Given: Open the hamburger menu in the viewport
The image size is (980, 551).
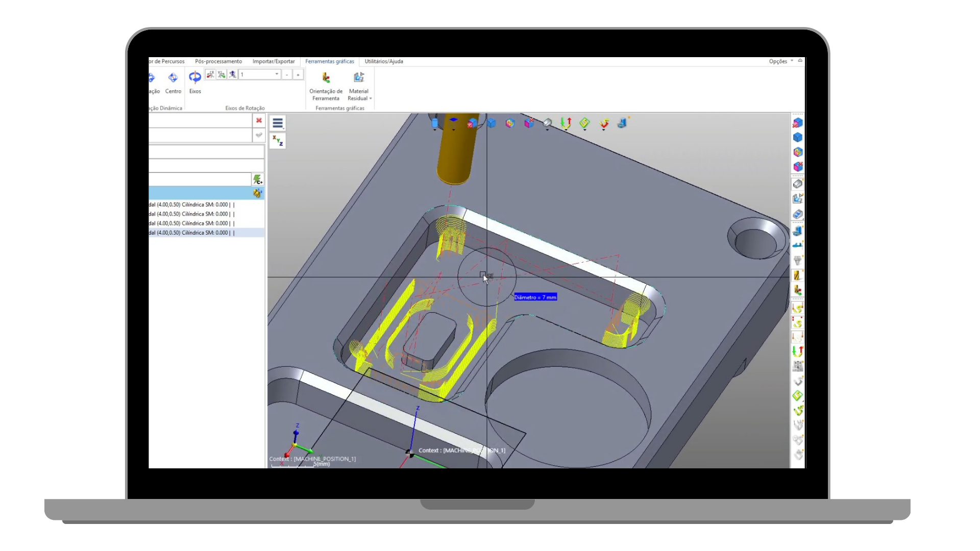Looking at the screenshot, I should coord(278,123).
